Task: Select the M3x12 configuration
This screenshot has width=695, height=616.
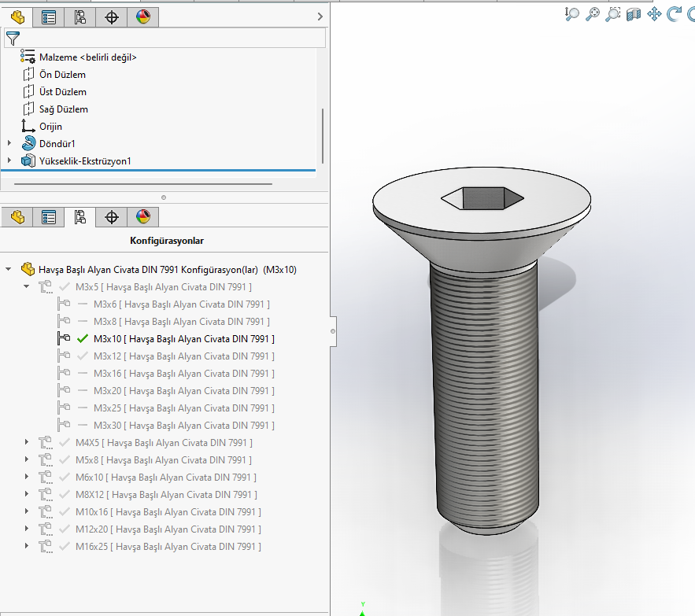Action: (x=183, y=356)
